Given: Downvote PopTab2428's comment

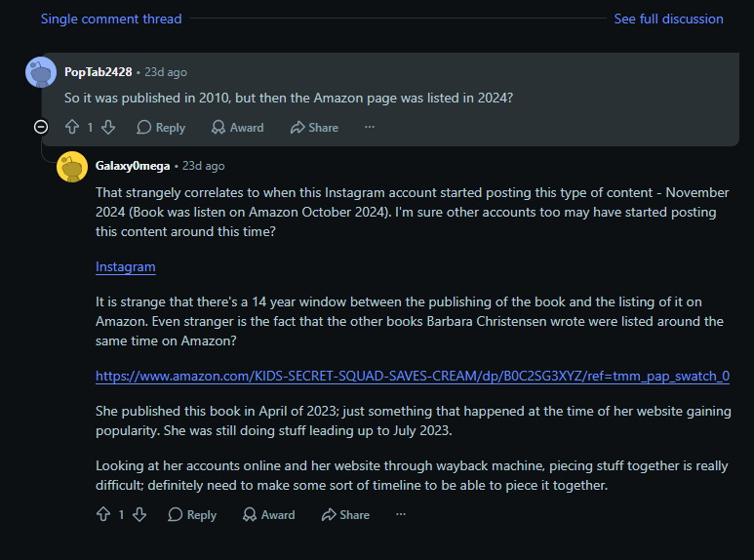Looking at the screenshot, I should (x=108, y=127).
